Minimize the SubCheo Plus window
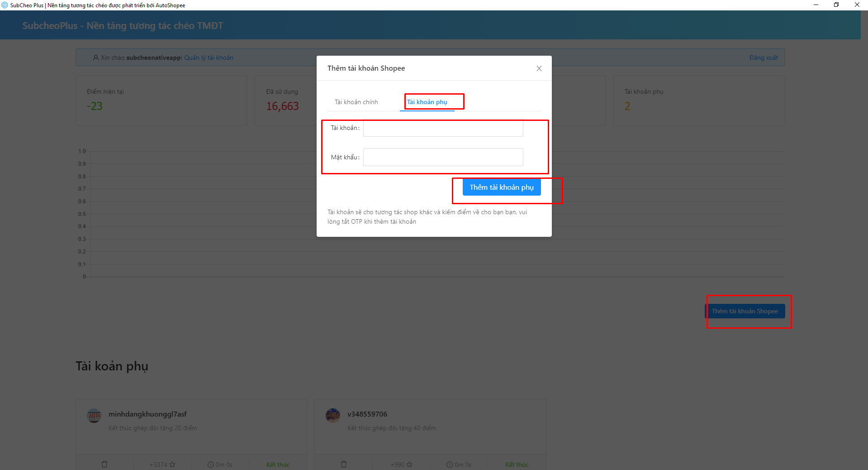 click(x=816, y=5)
